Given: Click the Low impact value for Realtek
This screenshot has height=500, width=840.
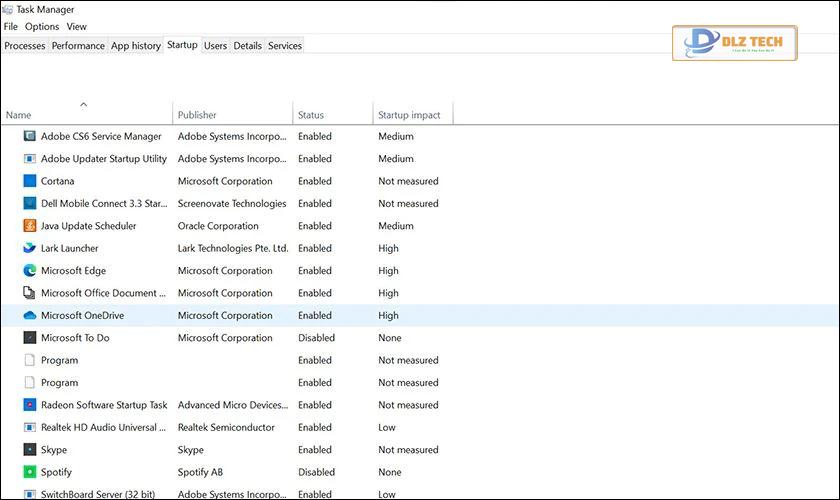Looking at the screenshot, I should (x=387, y=427).
